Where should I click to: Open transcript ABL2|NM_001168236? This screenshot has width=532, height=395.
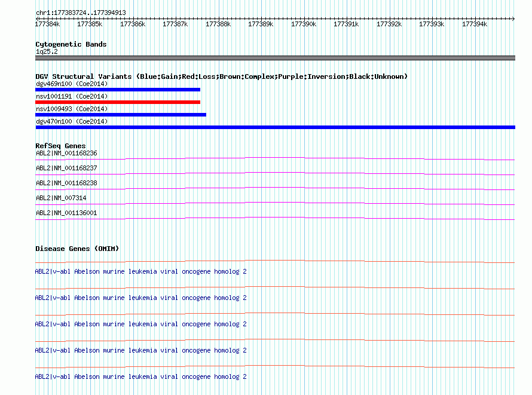point(66,153)
